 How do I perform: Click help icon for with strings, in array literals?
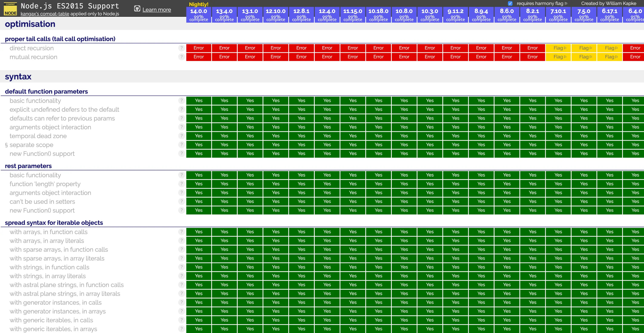coord(181,276)
